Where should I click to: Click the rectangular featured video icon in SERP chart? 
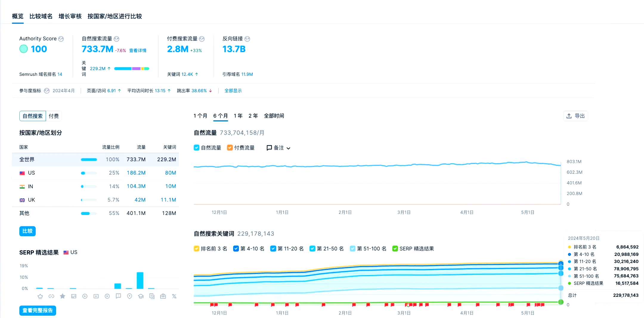(x=96, y=296)
